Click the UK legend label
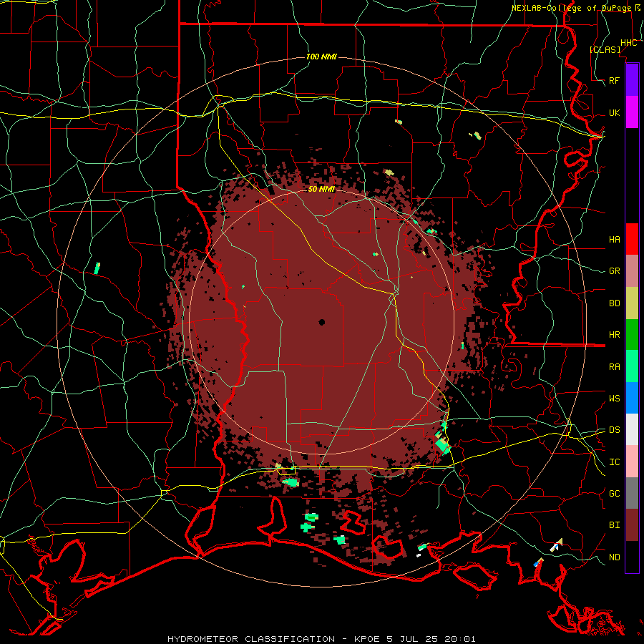Viewport: 644px width, 644px height. tap(614, 112)
